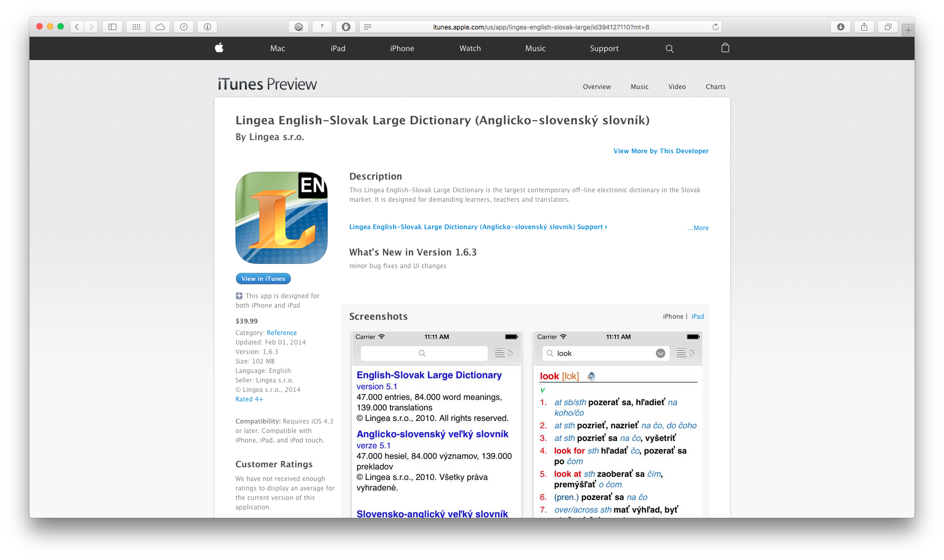Click the first iPhone screenshot thumbnail
The image size is (944, 560).
coord(437,424)
